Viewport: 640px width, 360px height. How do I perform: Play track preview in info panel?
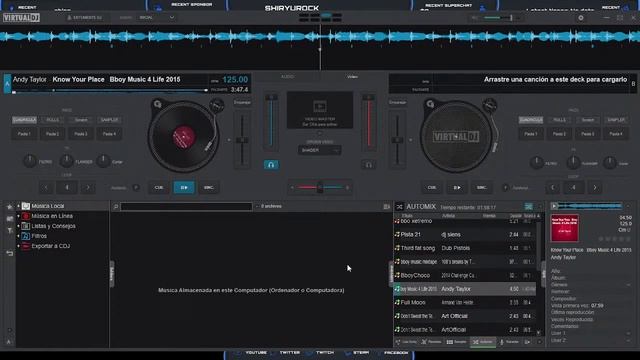[554, 206]
